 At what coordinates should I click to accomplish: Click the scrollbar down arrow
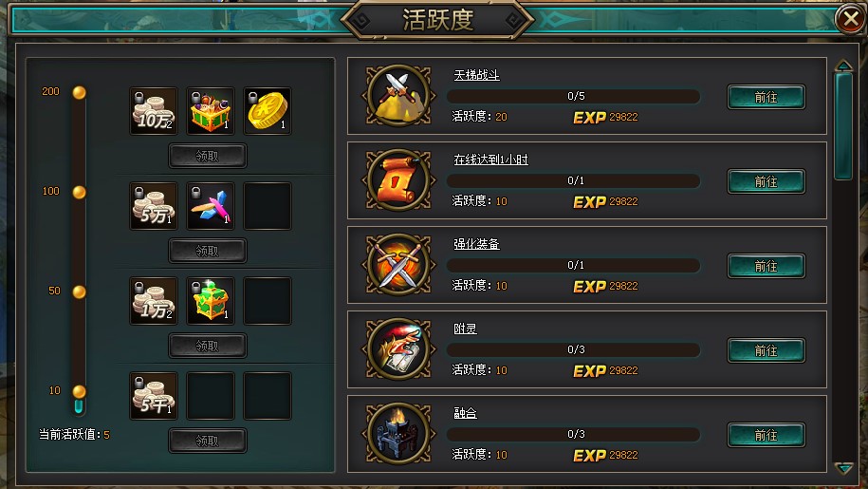click(x=844, y=468)
